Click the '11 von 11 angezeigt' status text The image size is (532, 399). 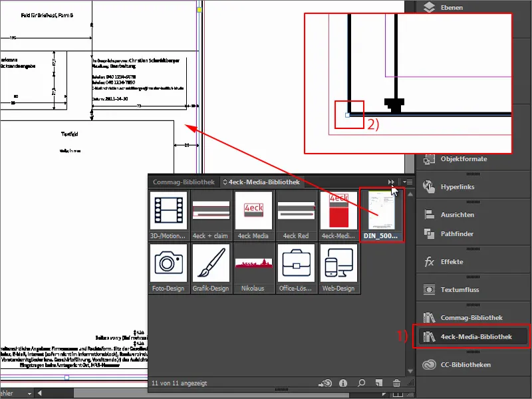coord(179,383)
